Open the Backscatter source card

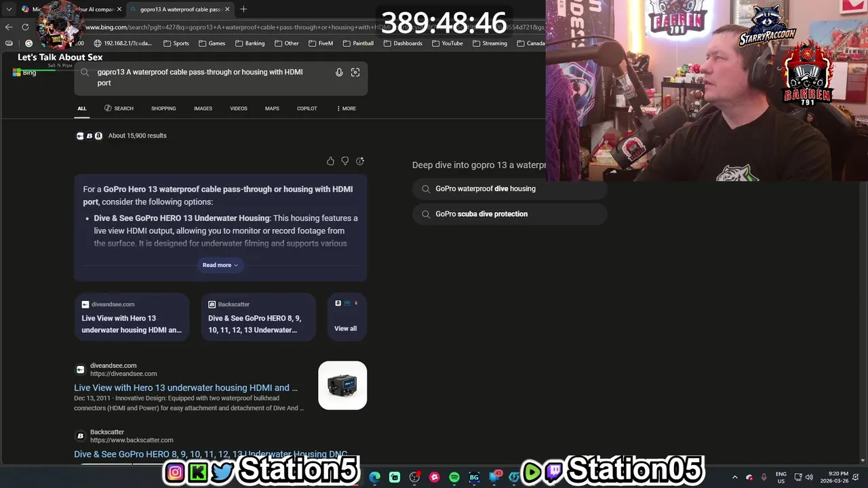(258, 317)
